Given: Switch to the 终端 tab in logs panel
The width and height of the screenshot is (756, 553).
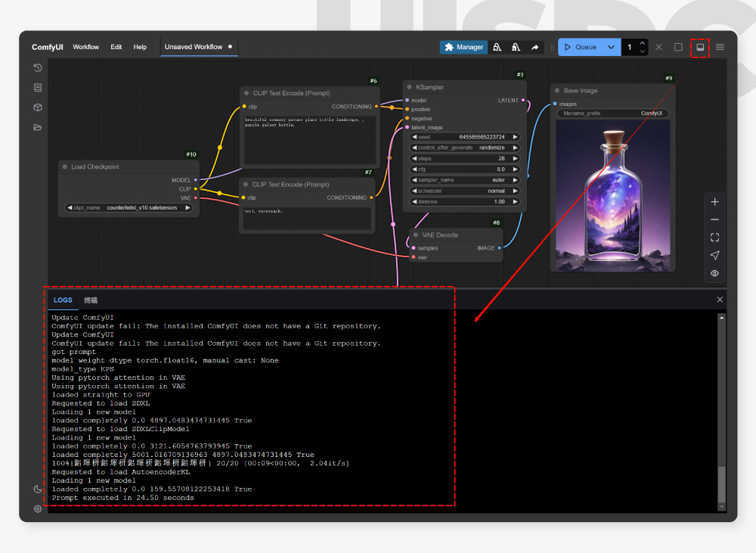Looking at the screenshot, I should pos(91,300).
